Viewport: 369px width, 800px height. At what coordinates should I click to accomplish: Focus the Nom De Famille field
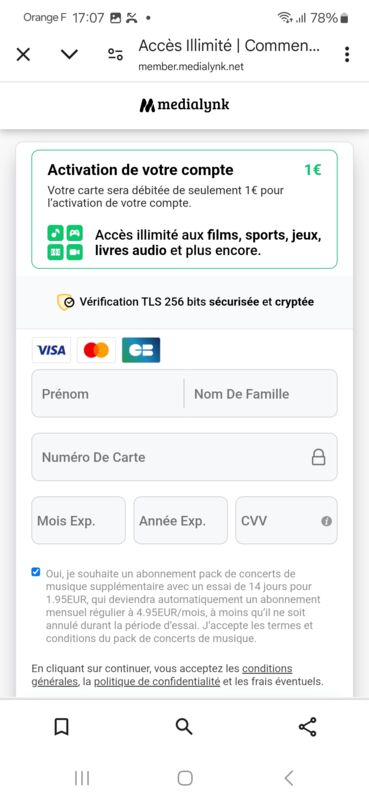[x=261, y=393]
